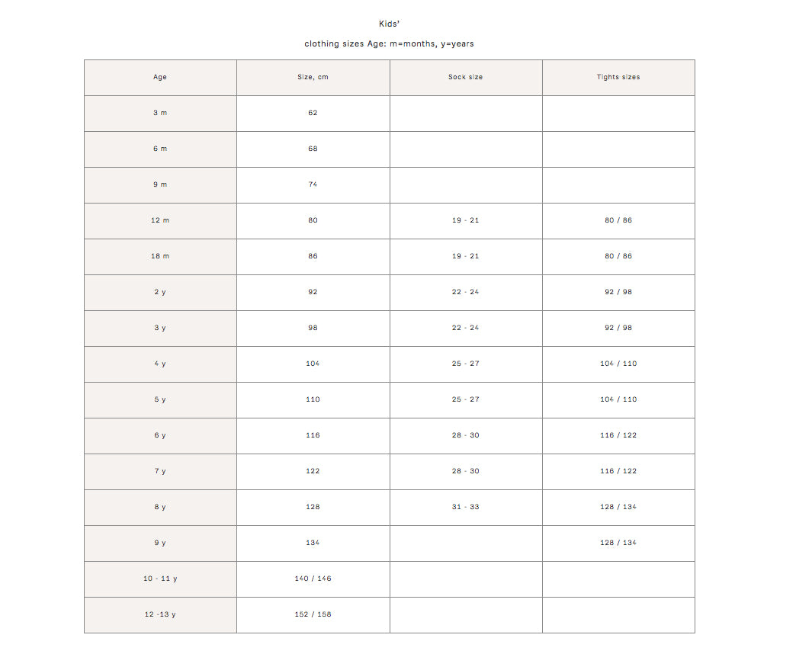Click the Sock size column header
Viewport: 812px width, 654px height.
point(465,78)
